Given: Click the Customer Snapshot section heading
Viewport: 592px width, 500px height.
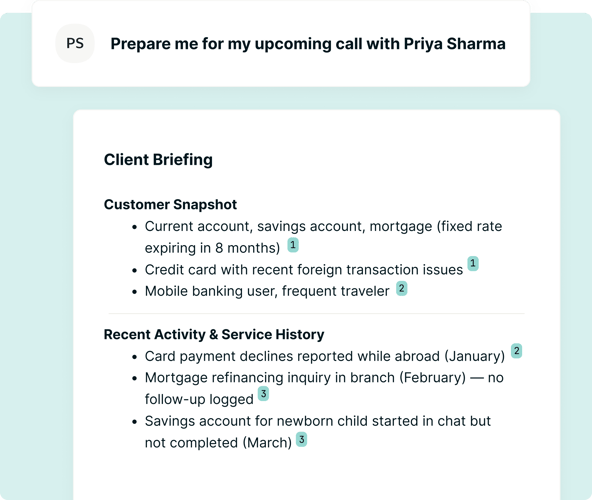Looking at the screenshot, I should 170,204.
